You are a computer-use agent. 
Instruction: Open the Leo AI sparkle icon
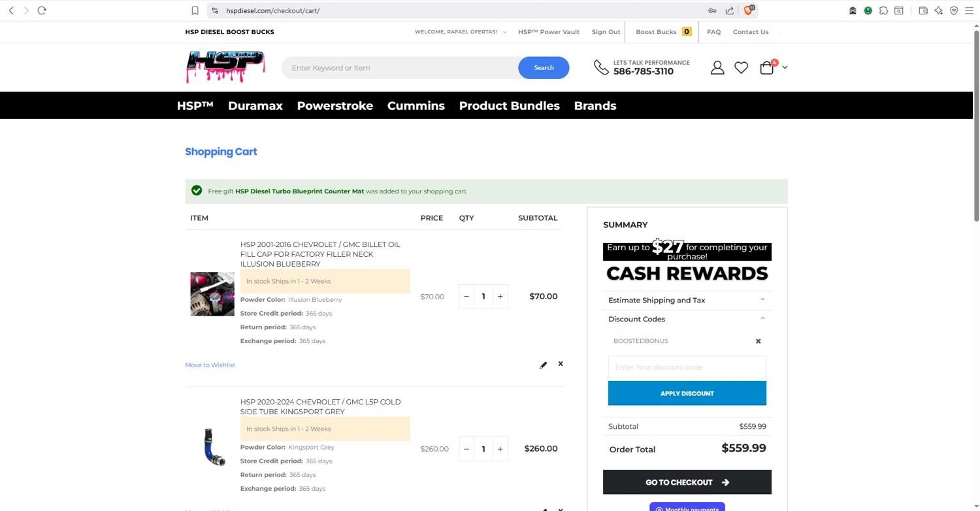pyautogui.click(x=938, y=10)
